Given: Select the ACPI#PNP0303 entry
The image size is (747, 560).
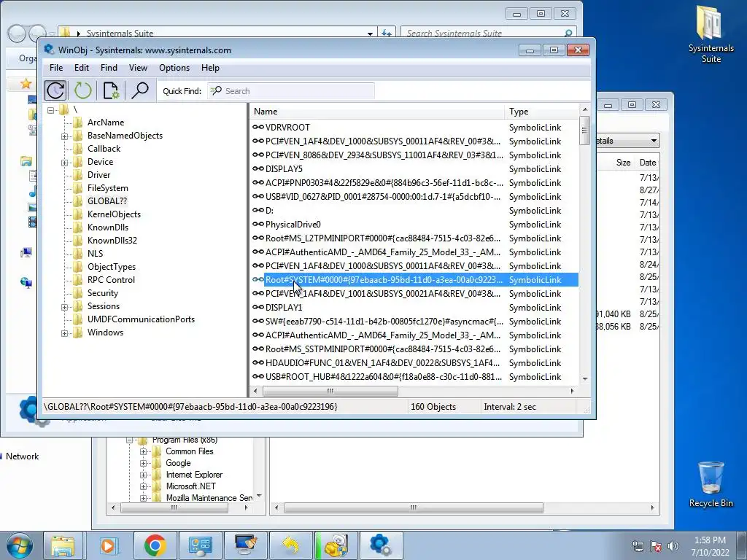Looking at the screenshot, I should (x=414, y=183).
